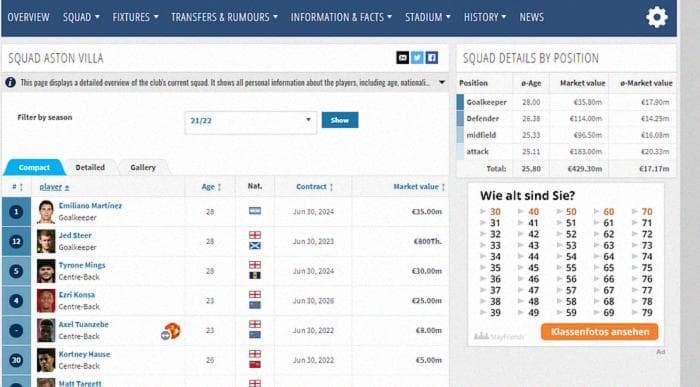Screen dimensions: 700x387
Task: Click the Goalkeeper position color swatch
Action: [x=460, y=102]
